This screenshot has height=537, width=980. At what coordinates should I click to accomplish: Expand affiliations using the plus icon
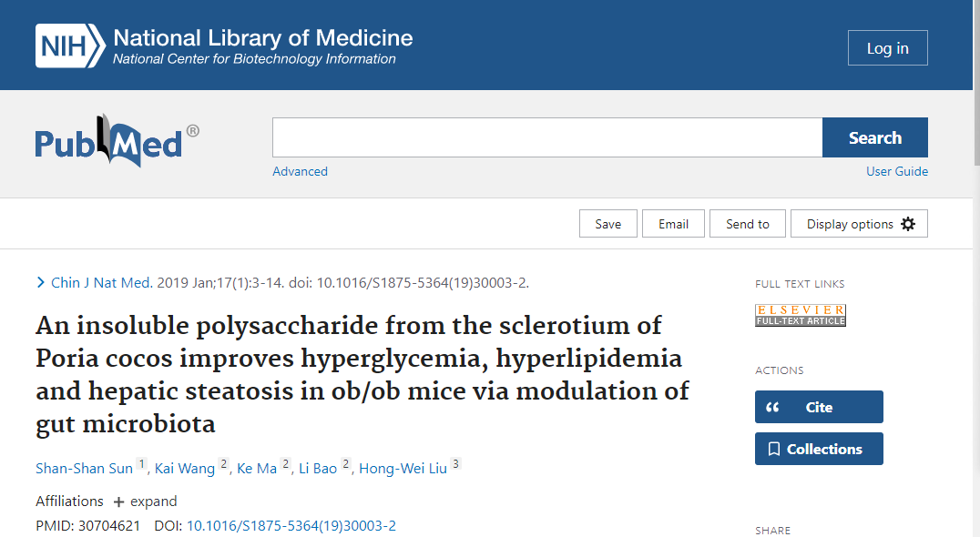click(x=118, y=502)
